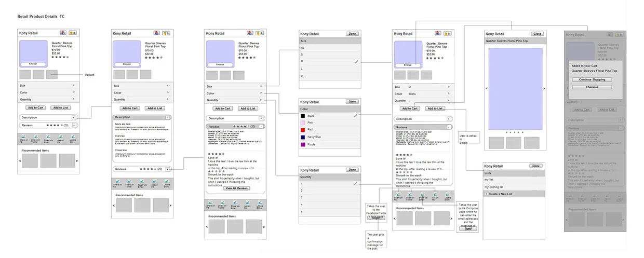Image resolution: width=644 pixels, height=258 pixels.
Task: Select size XL in the Size picker
Action: coord(330,76)
